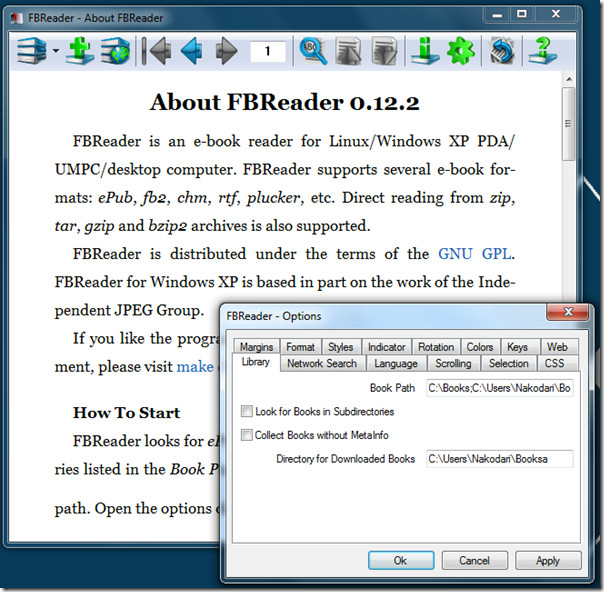
Task: Click the Apply button in Options
Action: (548, 560)
